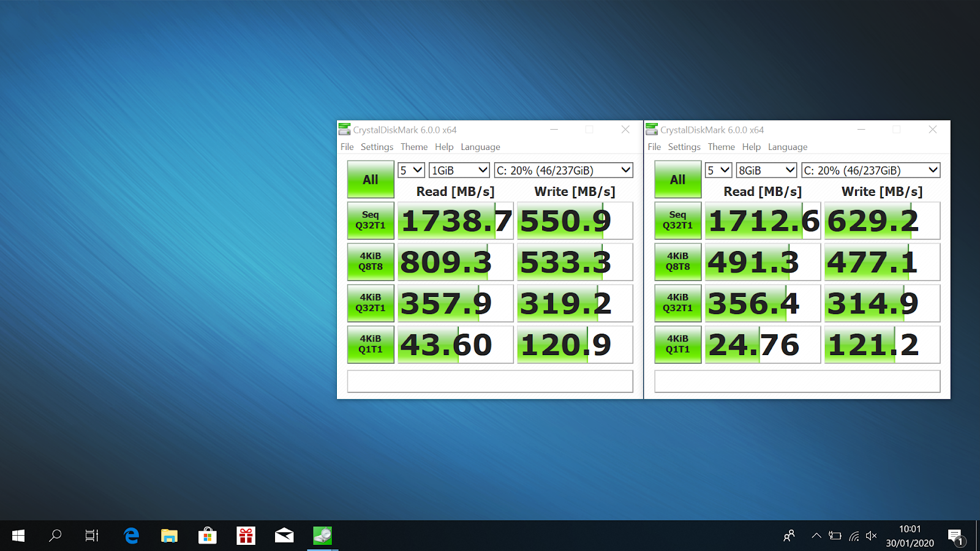Close the 1GiB CrystalDiskMark window
Image resolution: width=980 pixels, height=551 pixels.
625,129
